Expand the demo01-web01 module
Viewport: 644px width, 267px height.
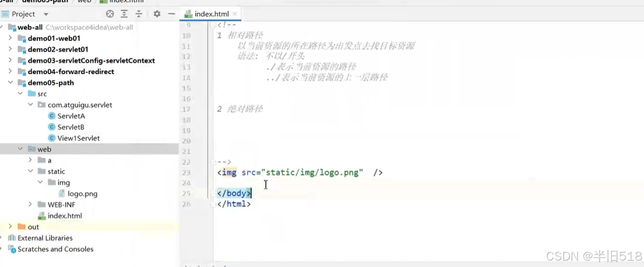pos(10,38)
